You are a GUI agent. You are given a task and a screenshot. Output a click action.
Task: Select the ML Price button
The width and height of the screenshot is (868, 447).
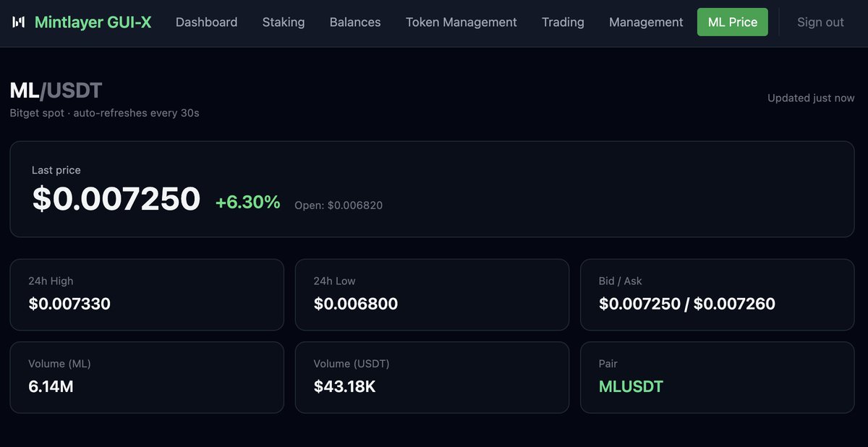[733, 22]
